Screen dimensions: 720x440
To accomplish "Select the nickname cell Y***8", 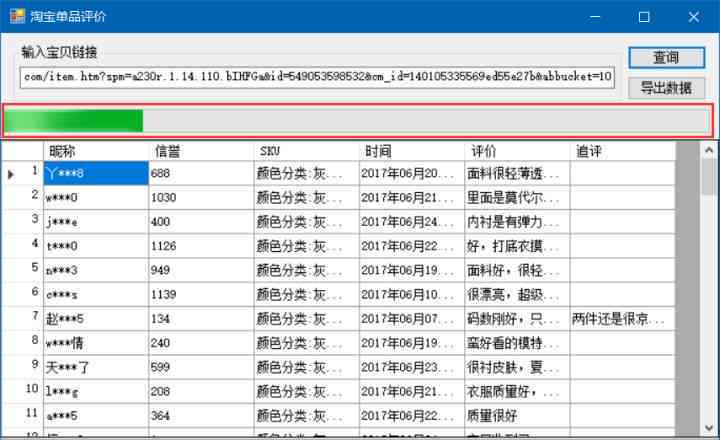I will (x=96, y=174).
